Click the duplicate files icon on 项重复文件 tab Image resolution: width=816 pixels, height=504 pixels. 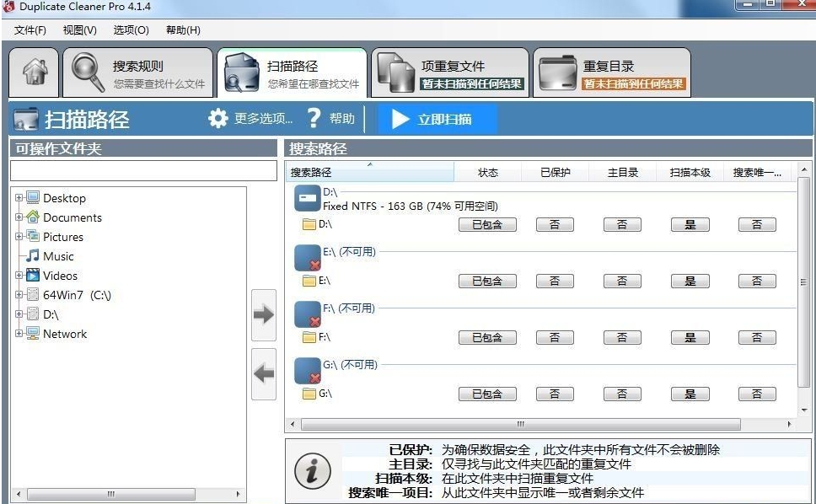pos(395,72)
